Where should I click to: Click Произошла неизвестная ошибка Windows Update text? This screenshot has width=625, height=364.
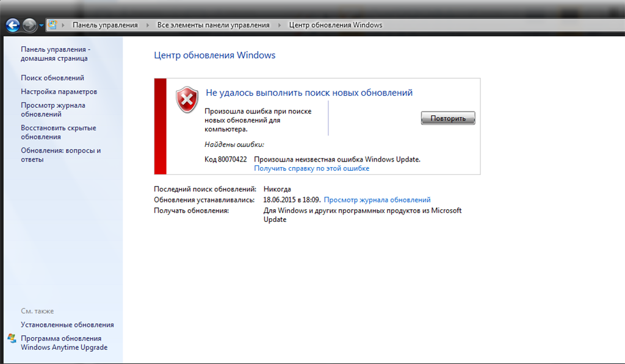click(337, 159)
